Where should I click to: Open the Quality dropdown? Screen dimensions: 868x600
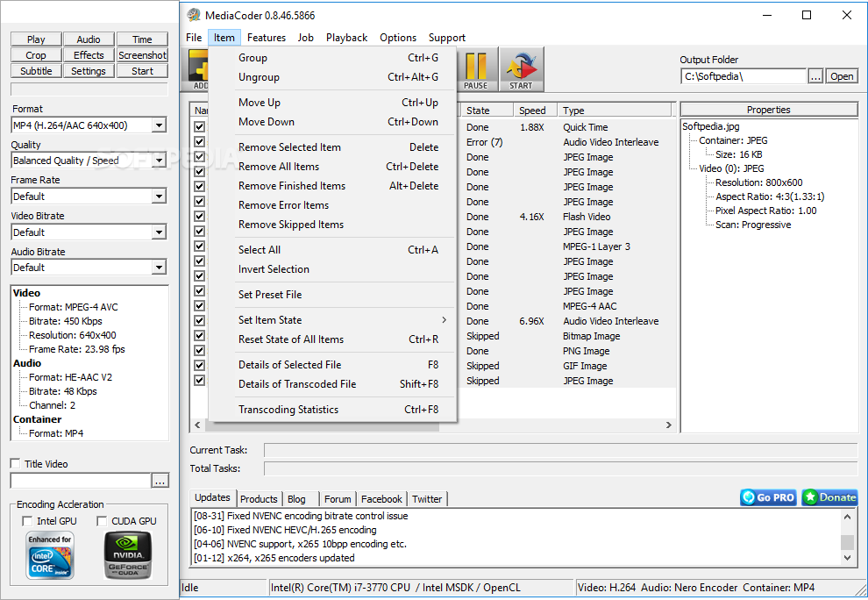tap(159, 161)
